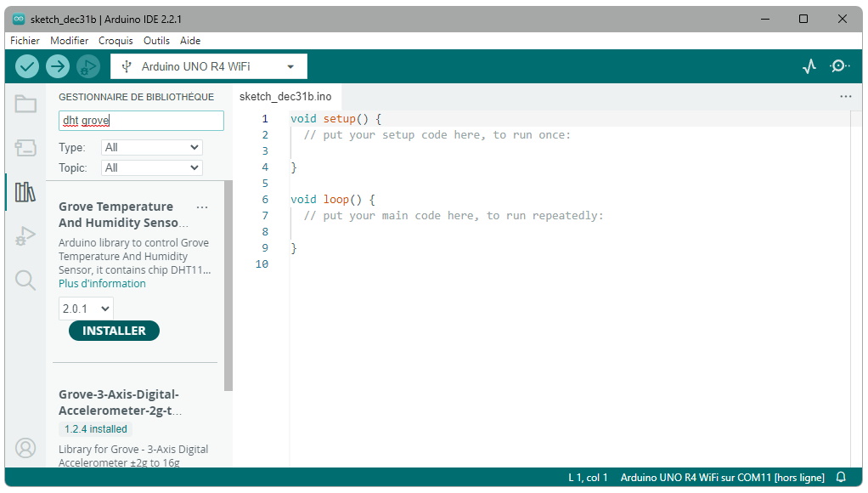
Task: Click the user account profile icon
Action: coord(25,447)
